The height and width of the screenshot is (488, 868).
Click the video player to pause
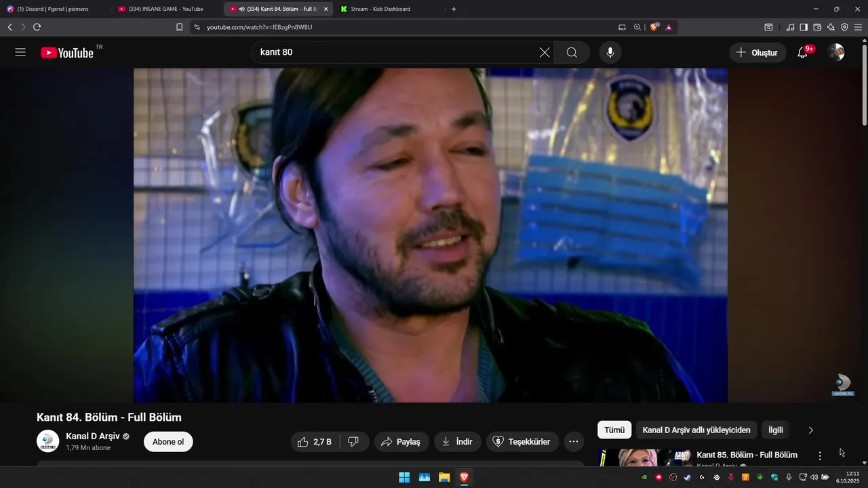point(431,235)
